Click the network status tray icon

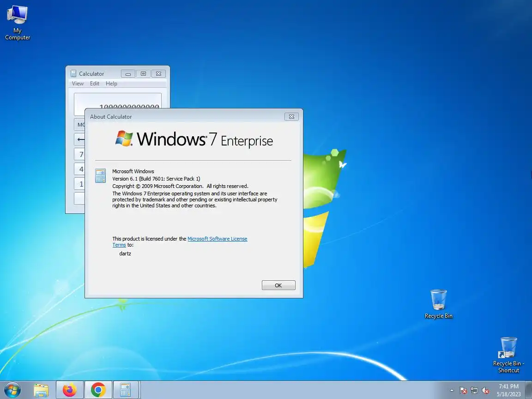click(x=474, y=391)
